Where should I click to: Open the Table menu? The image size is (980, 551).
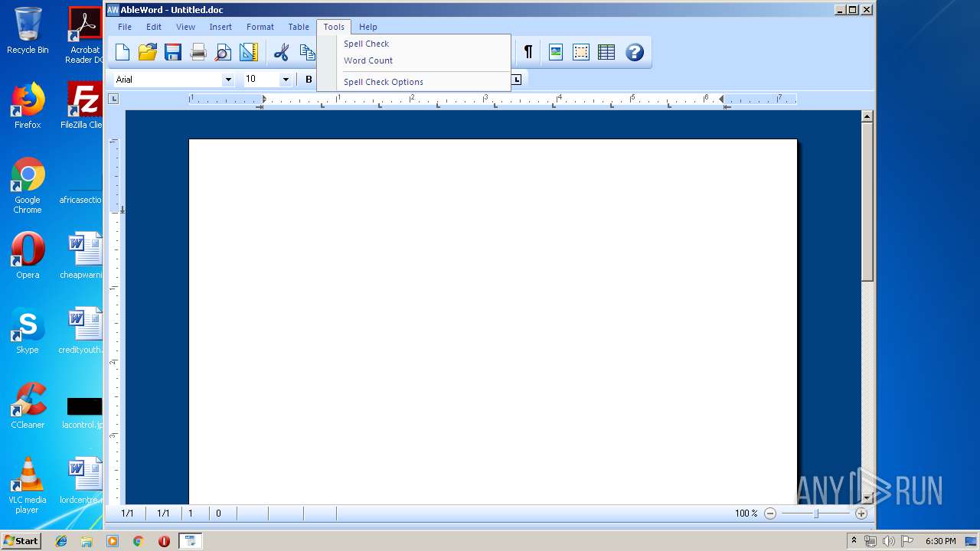pyautogui.click(x=299, y=27)
